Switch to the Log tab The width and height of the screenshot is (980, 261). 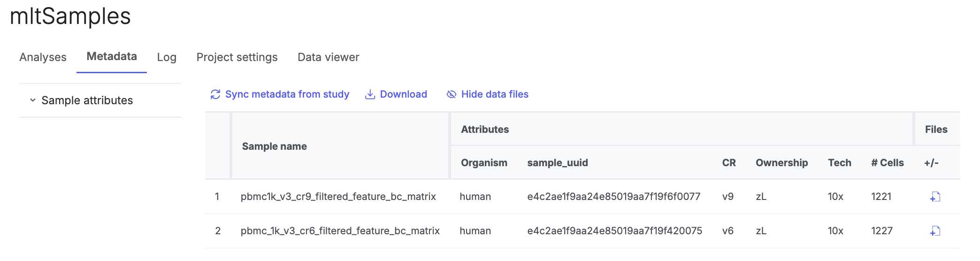click(167, 57)
